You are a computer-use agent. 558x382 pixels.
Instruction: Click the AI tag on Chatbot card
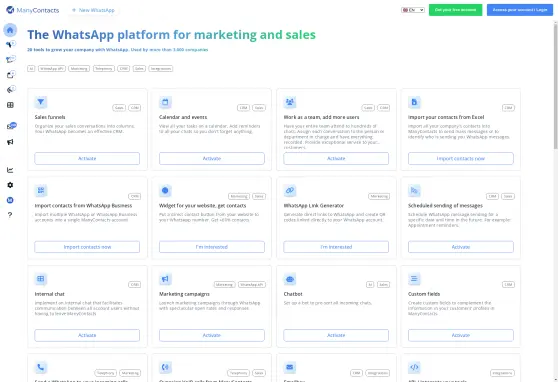coord(370,284)
